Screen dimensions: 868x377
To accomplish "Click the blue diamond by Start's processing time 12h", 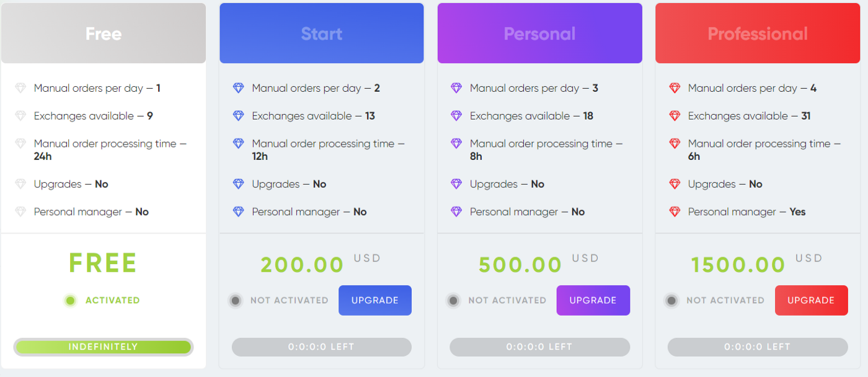I will pyautogui.click(x=239, y=143).
